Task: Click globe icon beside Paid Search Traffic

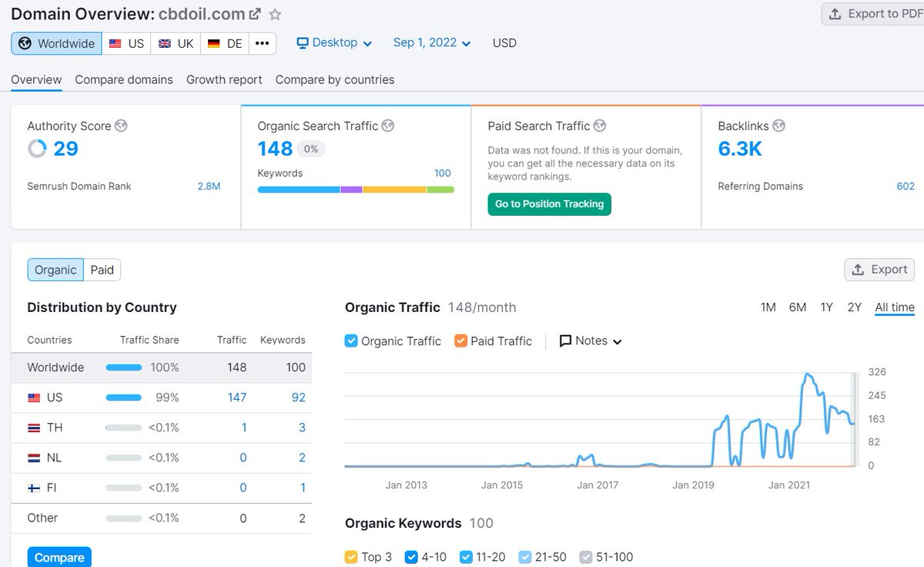Action: (600, 126)
